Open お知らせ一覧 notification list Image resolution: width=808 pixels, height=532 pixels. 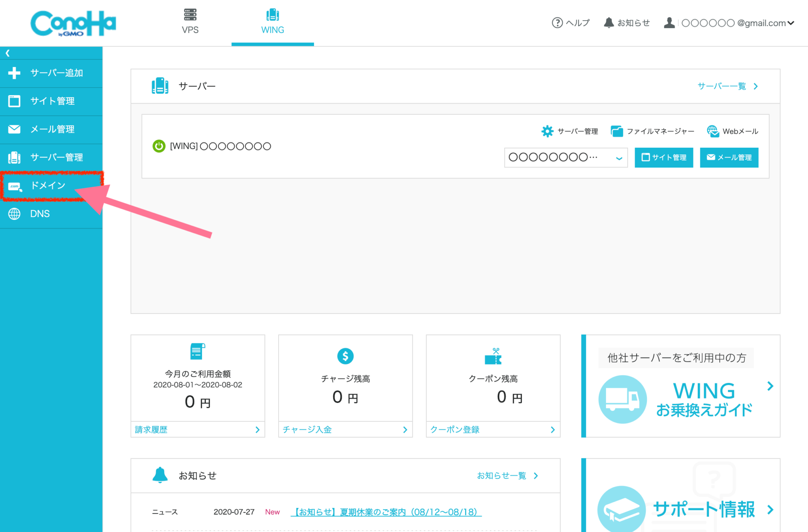[502, 476]
